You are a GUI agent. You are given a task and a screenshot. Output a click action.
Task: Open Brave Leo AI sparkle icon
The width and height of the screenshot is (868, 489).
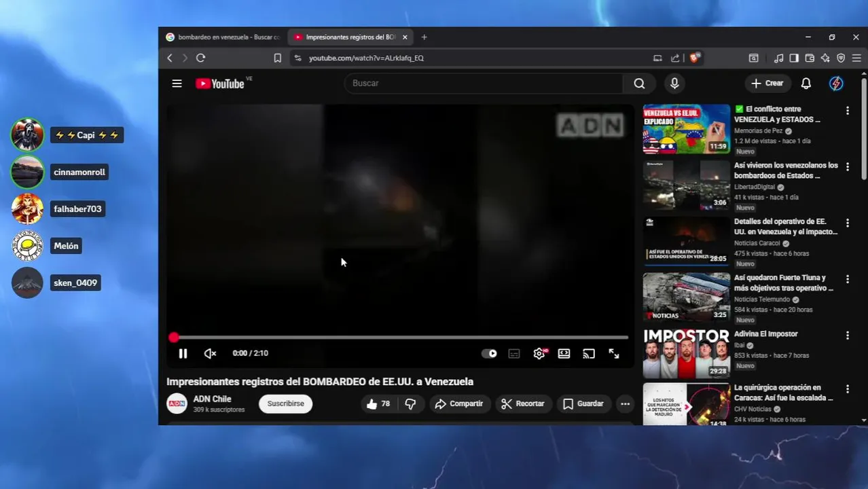[x=825, y=58]
